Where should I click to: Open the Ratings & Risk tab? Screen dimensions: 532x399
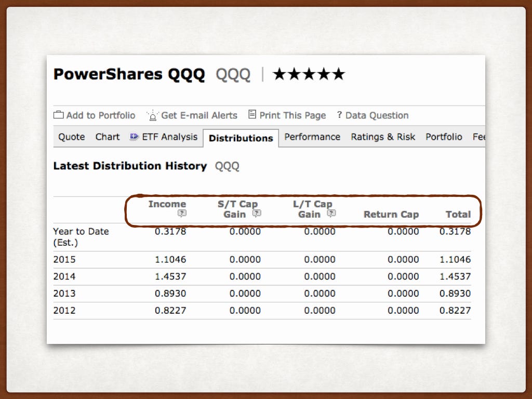383,137
